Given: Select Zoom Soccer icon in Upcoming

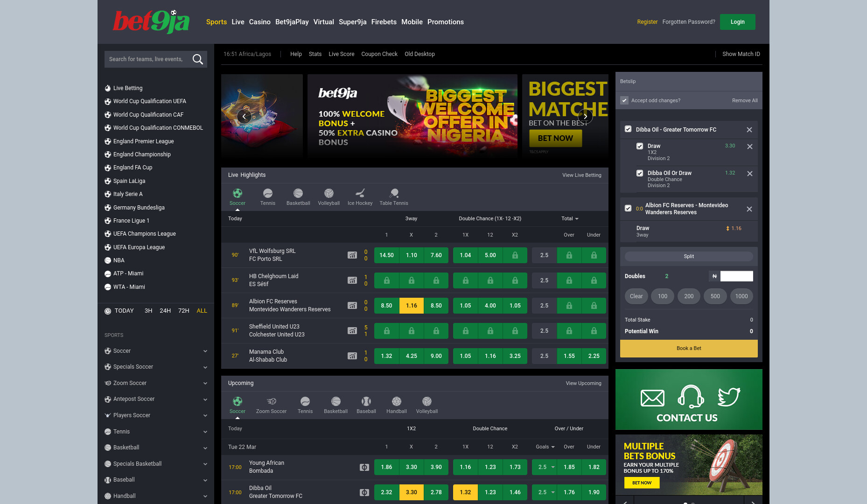Looking at the screenshot, I should click(272, 401).
